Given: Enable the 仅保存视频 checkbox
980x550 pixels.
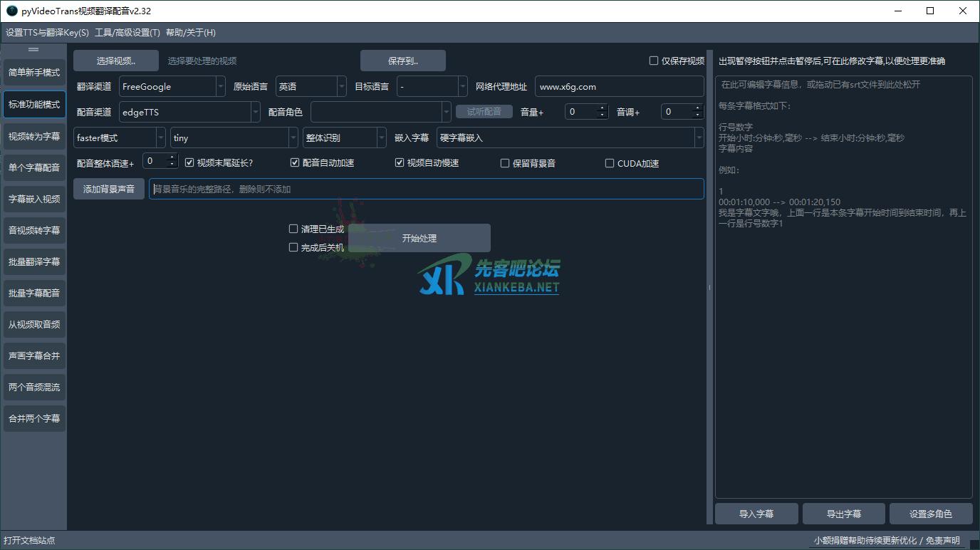Looking at the screenshot, I should click(x=654, y=61).
